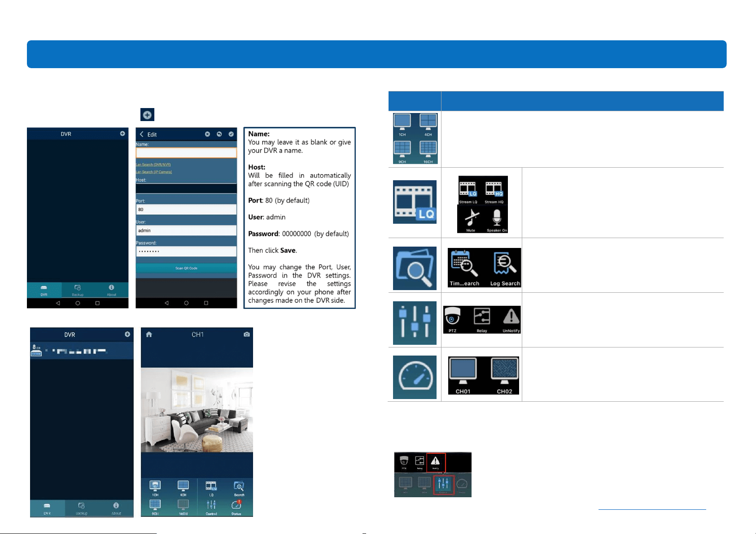Click the Host input field
This screenshot has width=756, height=534.
coord(186,188)
